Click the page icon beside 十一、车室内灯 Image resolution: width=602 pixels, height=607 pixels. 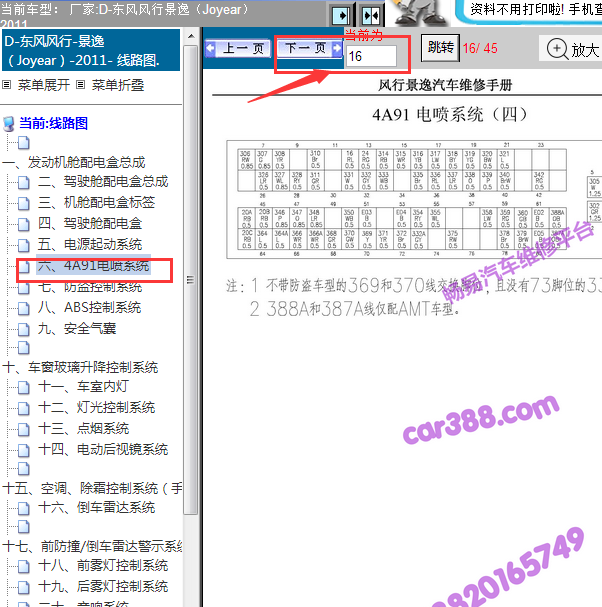(24, 387)
